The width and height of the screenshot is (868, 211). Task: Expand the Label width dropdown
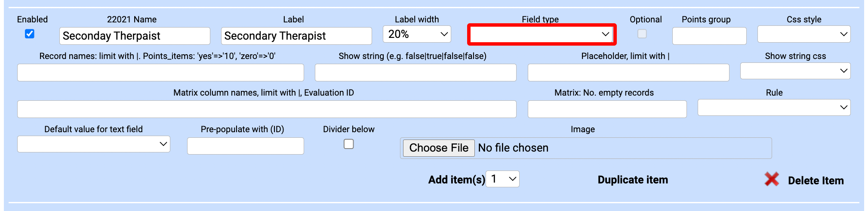tap(417, 34)
